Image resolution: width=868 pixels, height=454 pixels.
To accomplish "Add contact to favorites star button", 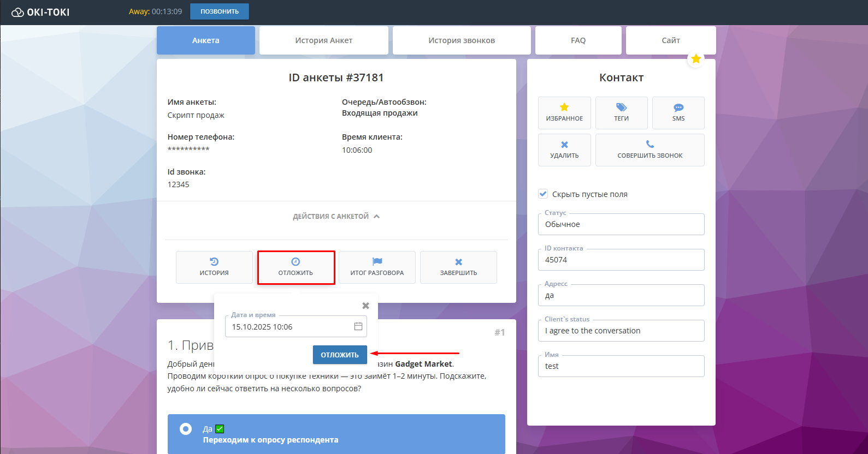I will [x=564, y=112].
